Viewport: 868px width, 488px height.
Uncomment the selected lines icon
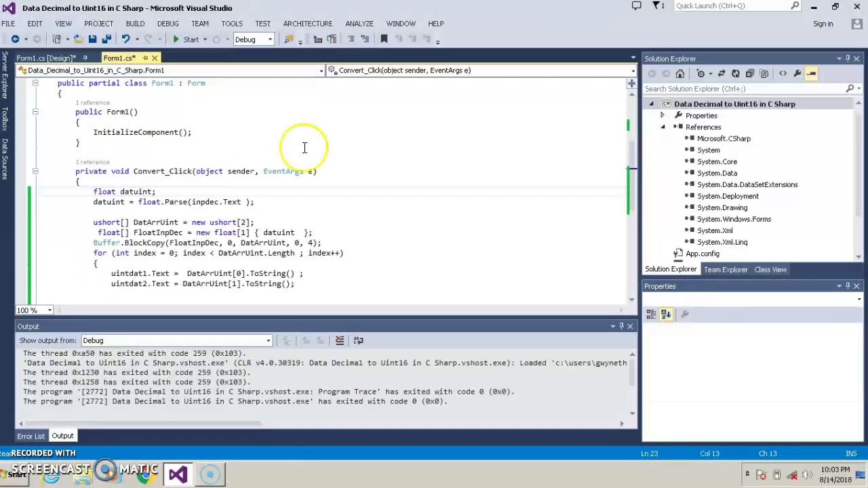[x=365, y=39]
